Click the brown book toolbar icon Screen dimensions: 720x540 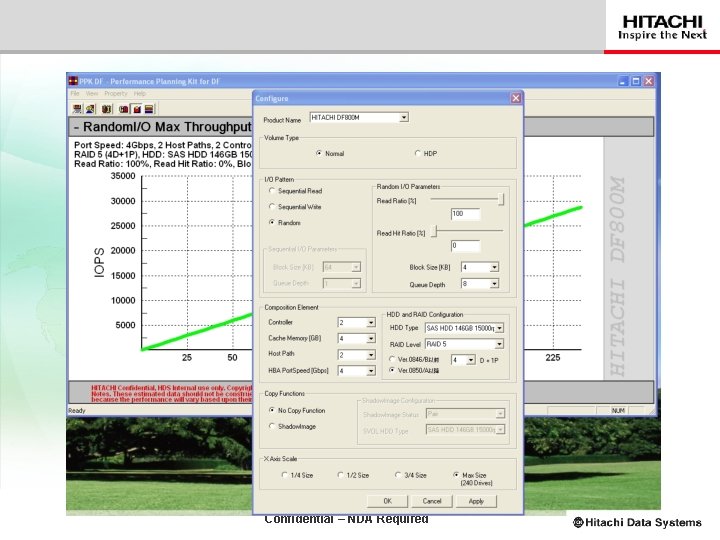(x=107, y=109)
